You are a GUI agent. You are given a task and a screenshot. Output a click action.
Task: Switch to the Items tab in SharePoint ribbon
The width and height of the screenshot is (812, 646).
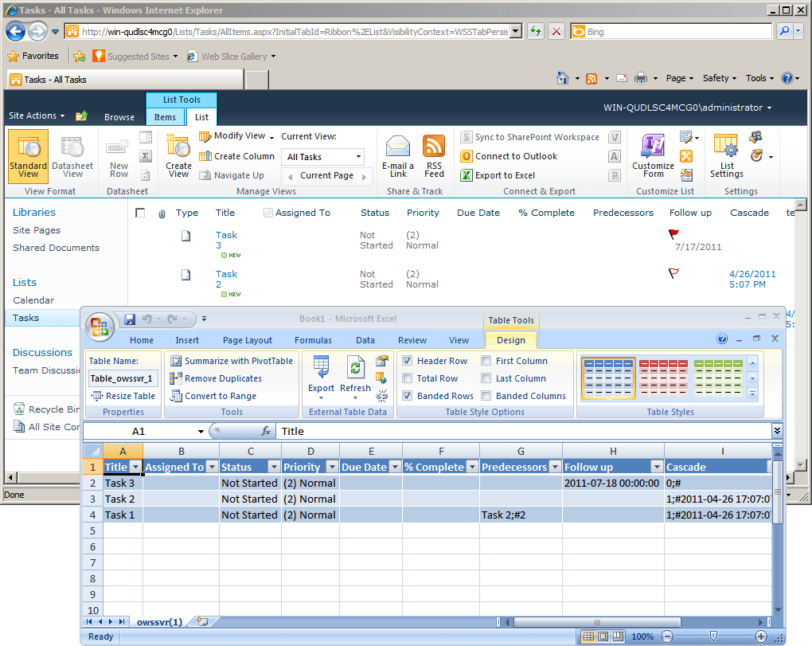[165, 117]
